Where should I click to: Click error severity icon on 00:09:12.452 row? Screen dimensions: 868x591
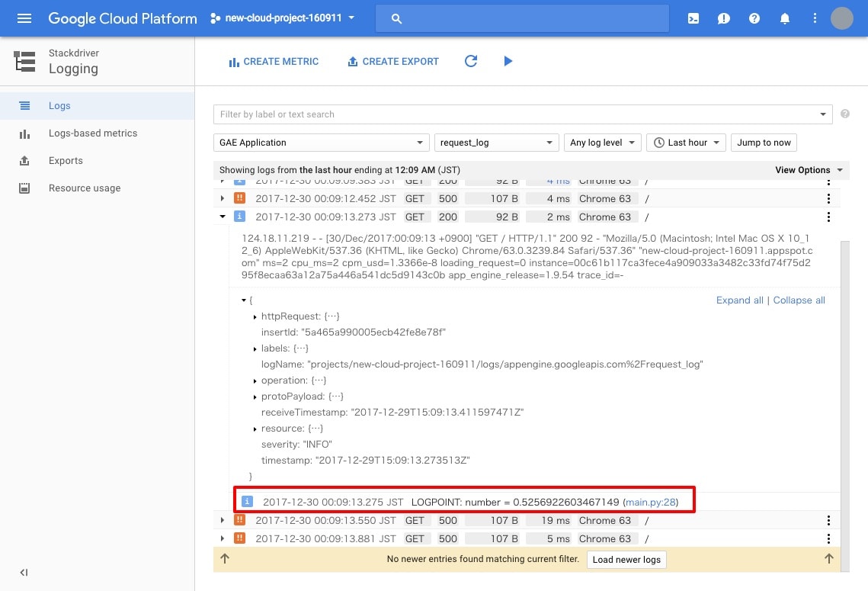tap(240, 198)
